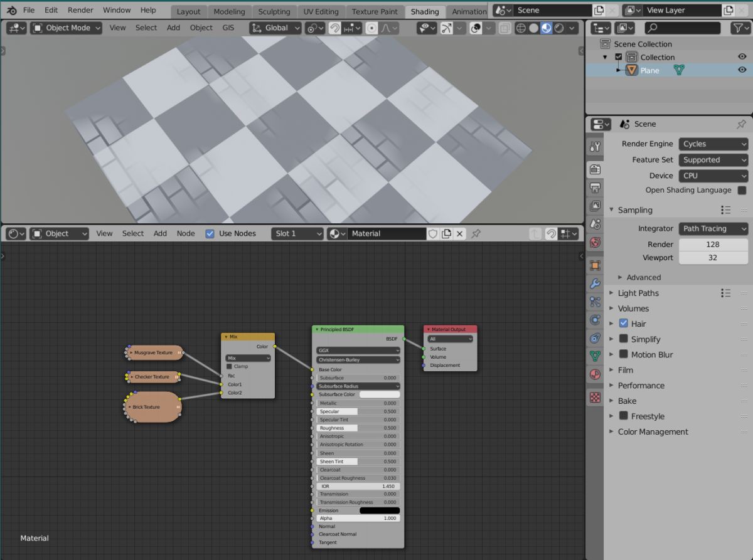Enable Open Shading Language checkbox
This screenshot has width=753, height=560.
[742, 190]
